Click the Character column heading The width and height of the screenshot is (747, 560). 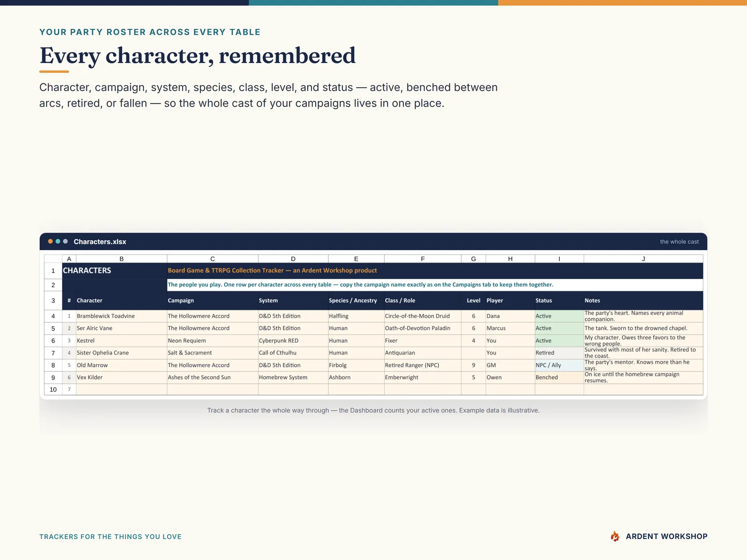(121, 301)
